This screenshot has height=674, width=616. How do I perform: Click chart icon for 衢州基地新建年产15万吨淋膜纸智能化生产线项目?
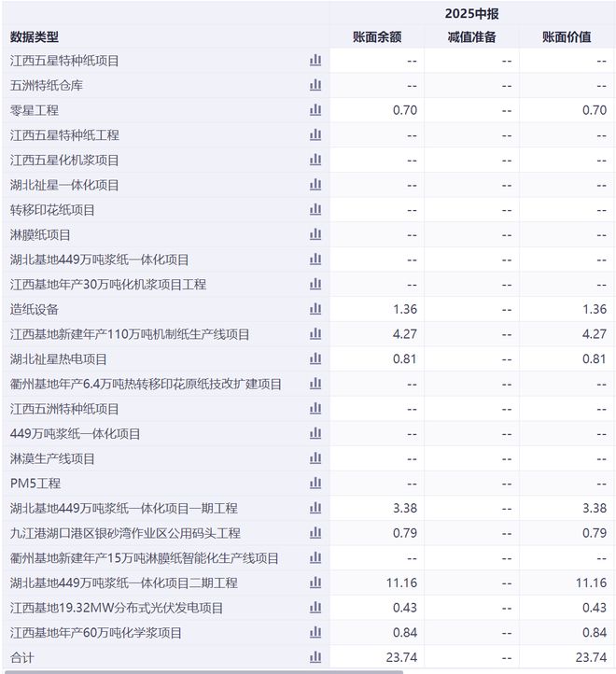point(315,558)
